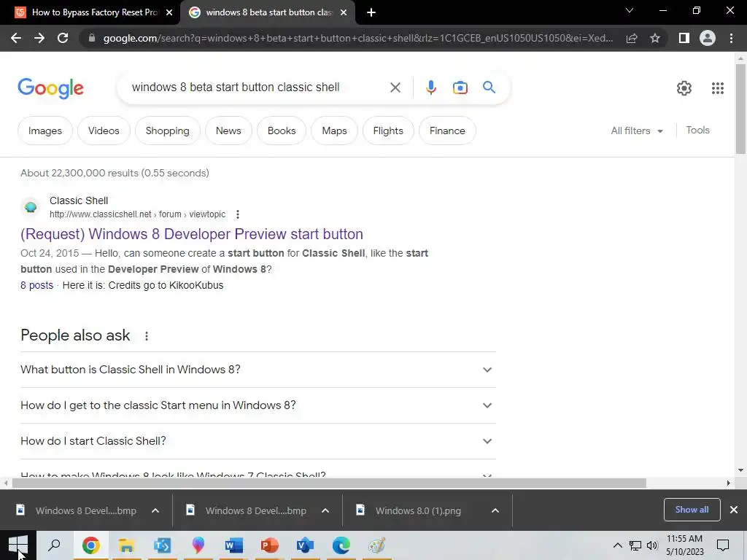Image resolution: width=747 pixels, height=560 pixels.
Task: Click the address bar URL
Action: tap(358, 38)
